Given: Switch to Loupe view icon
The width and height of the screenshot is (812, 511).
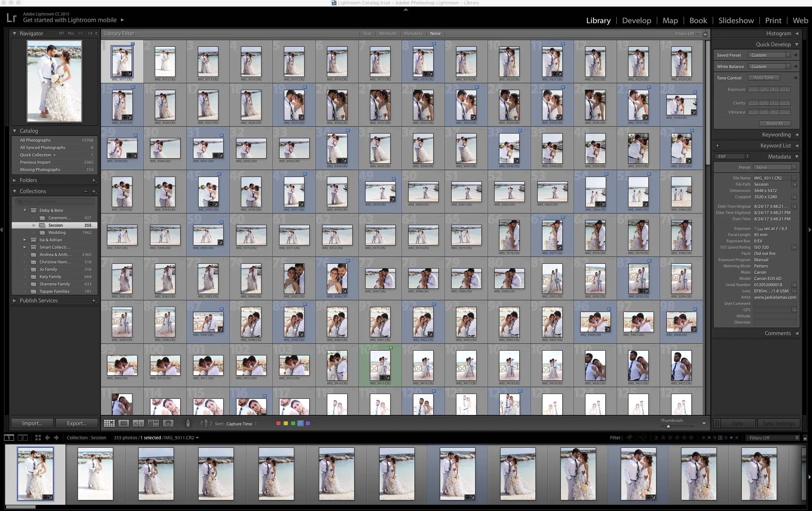Looking at the screenshot, I should point(124,423).
